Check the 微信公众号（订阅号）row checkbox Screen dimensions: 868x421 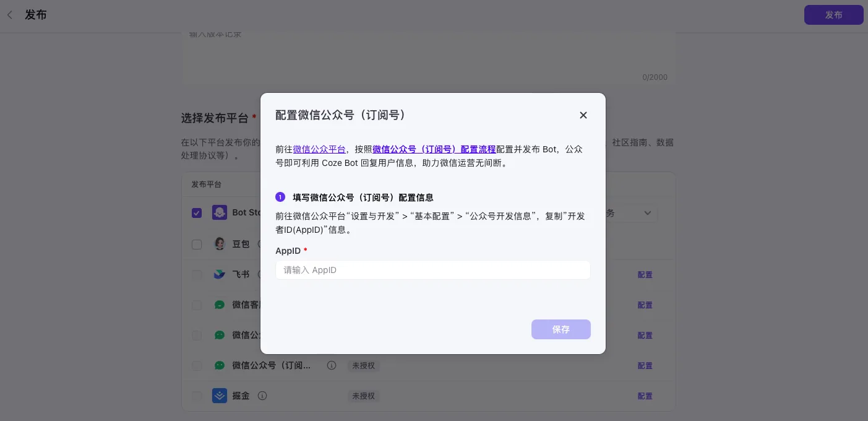tap(197, 366)
